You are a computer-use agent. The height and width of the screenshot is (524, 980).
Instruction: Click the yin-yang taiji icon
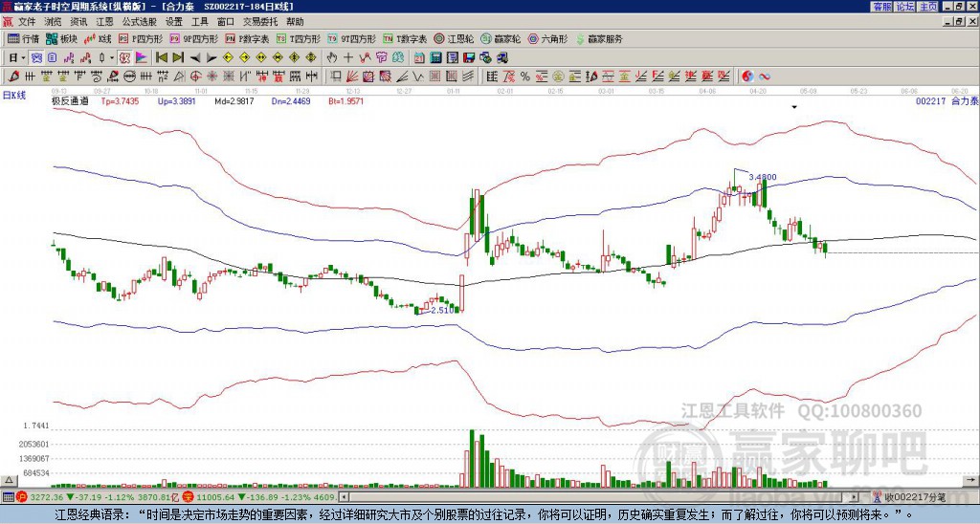pos(747,76)
